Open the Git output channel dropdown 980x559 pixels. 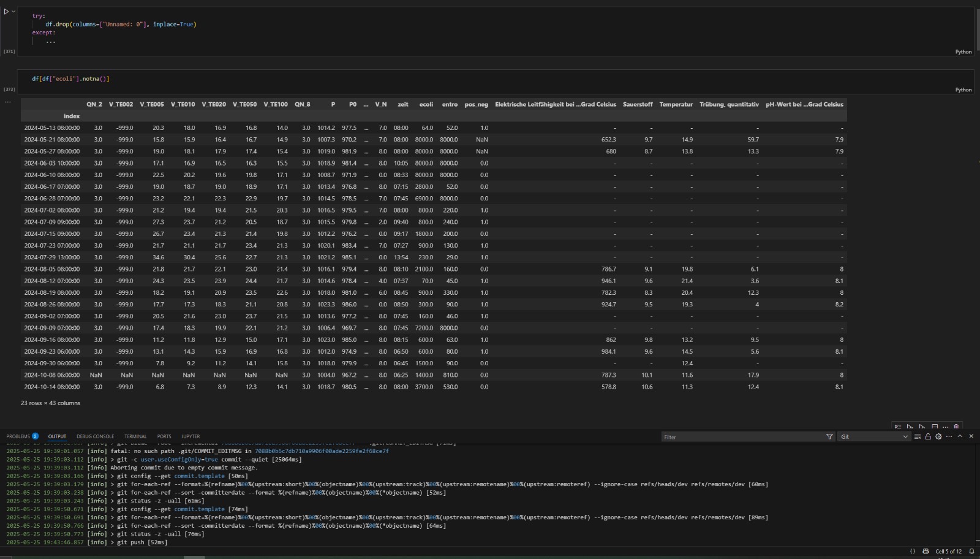(x=873, y=437)
